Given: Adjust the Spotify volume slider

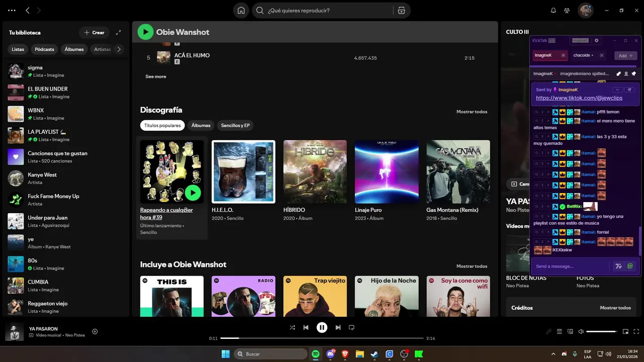Looking at the screenshot, I should (602, 332).
